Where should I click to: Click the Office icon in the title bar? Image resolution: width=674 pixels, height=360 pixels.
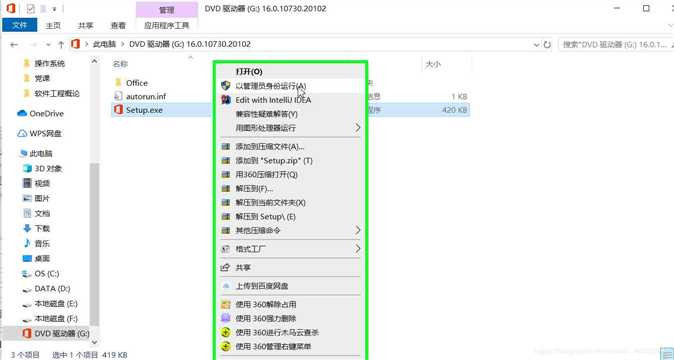click(11, 8)
